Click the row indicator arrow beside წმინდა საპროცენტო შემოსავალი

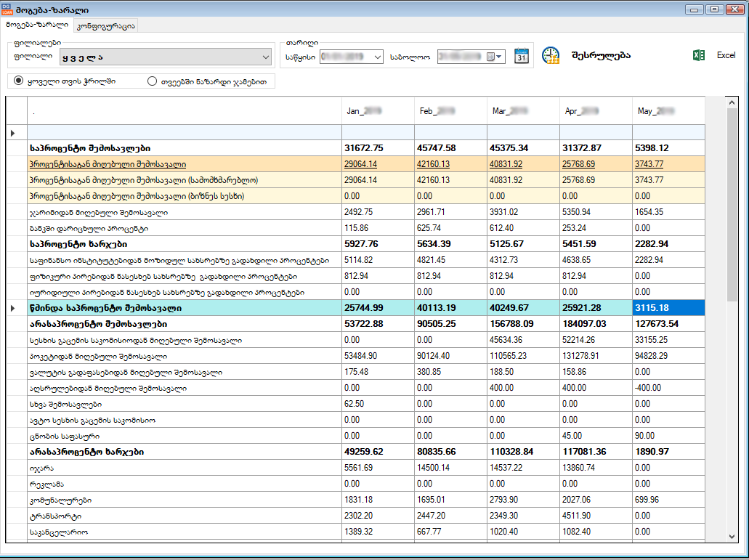[x=13, y=309]
